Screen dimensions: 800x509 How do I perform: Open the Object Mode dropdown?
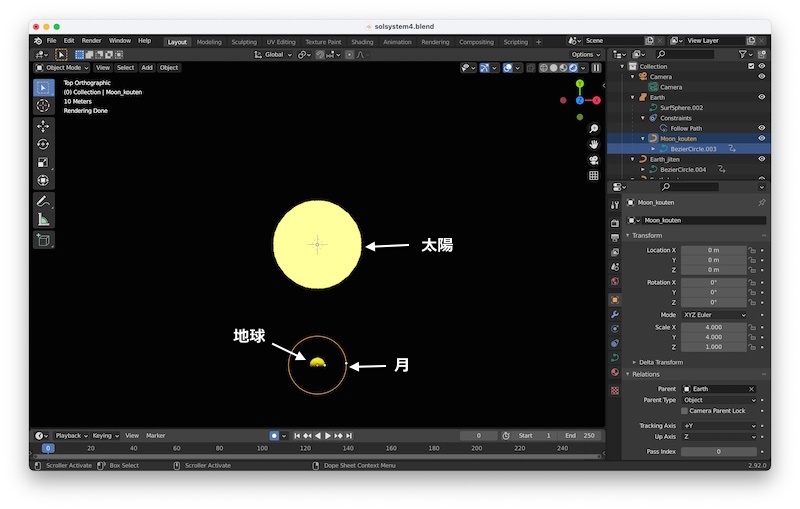(62, 68)
